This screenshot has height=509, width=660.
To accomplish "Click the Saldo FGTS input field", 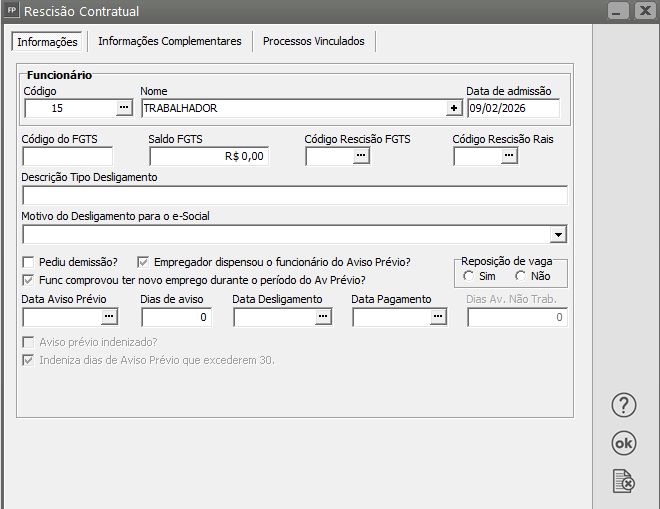I will click(x=208, y=156).
